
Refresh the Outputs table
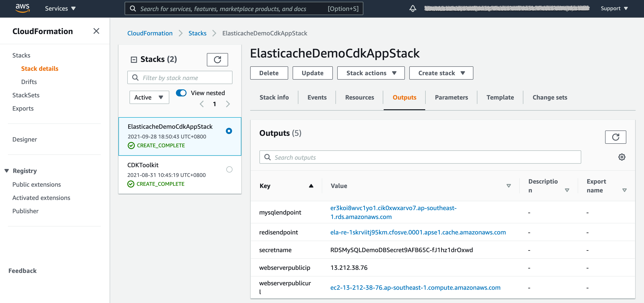pyautogui.click(x=615, y=137)
